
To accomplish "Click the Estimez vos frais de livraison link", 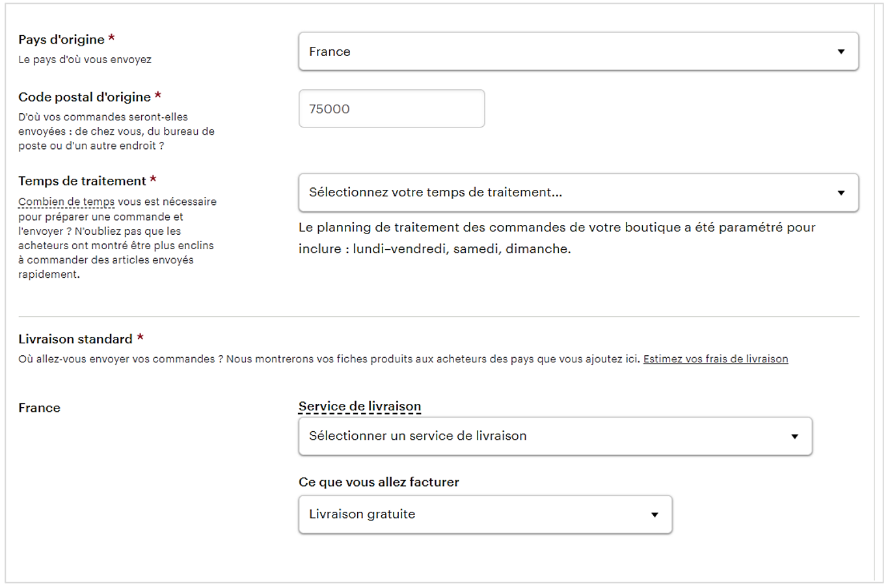I will pyautogui.click(x=716, y=359).
